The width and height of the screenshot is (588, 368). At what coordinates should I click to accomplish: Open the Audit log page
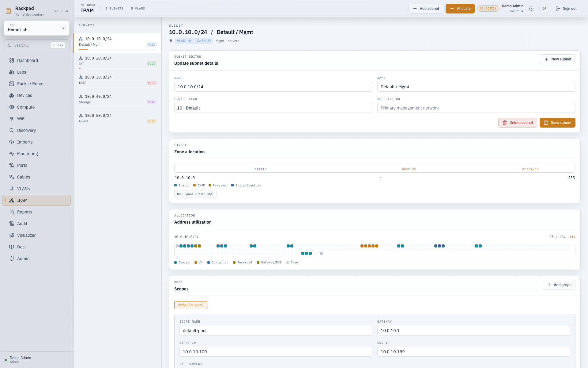click(x=36, y=224)
